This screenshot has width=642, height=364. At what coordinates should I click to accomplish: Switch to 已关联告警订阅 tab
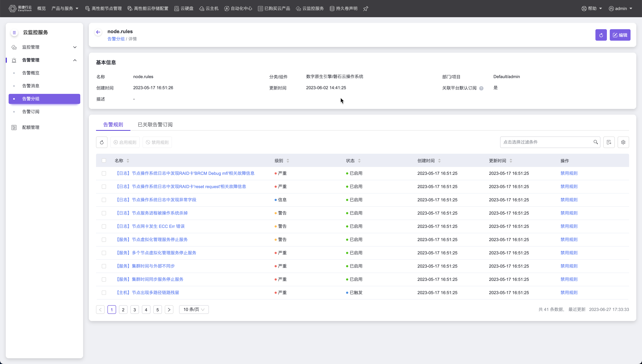[x=155, y=124]
